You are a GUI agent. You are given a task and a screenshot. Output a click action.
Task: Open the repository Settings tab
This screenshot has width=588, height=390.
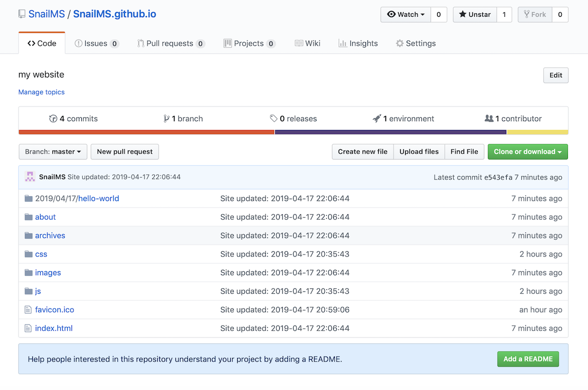coord(416,43)
